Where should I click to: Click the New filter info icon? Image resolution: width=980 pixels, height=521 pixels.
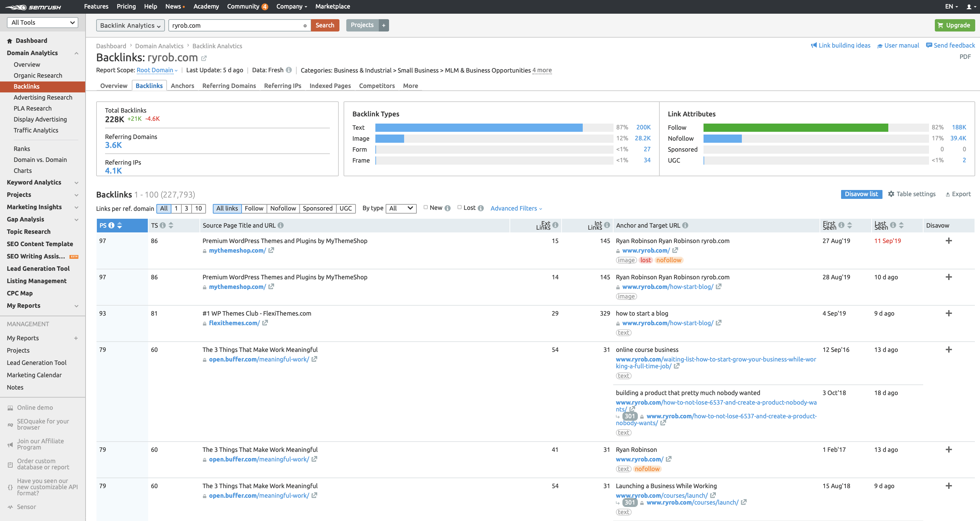pyautogui.click(x=448, y=208)
